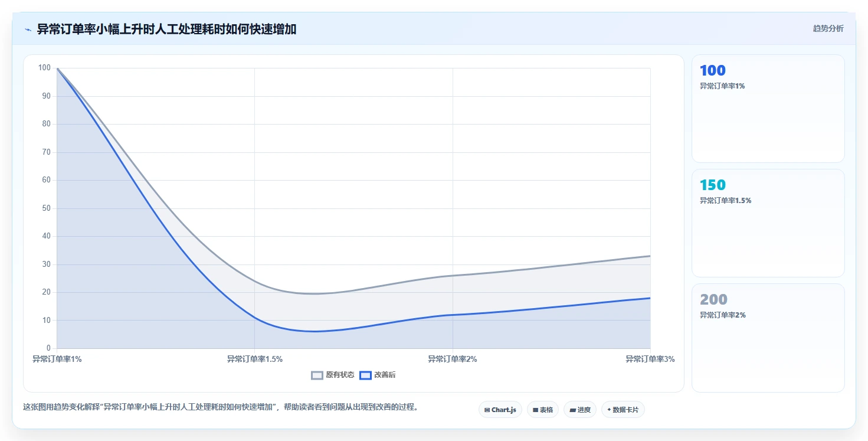The height and width of the screenshot is (441, 868).
Task: Click x-axis label 异常订单率1%
Action: pos(57,359)
